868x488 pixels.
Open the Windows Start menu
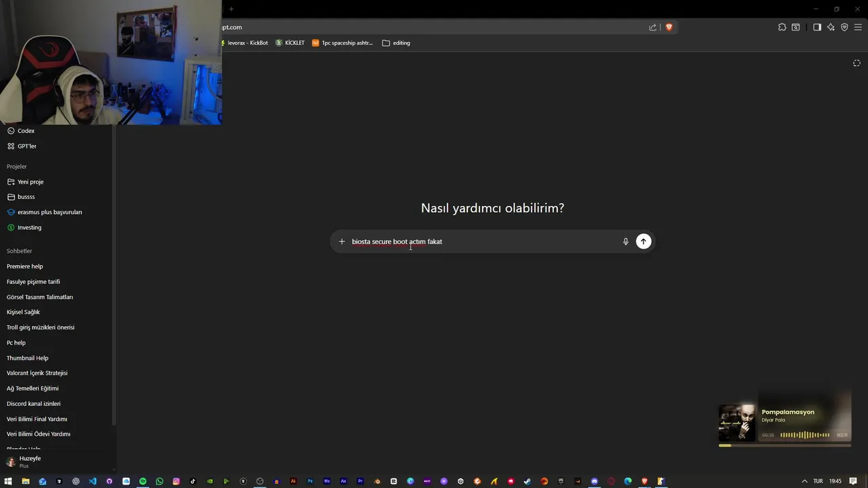(7, 481)
